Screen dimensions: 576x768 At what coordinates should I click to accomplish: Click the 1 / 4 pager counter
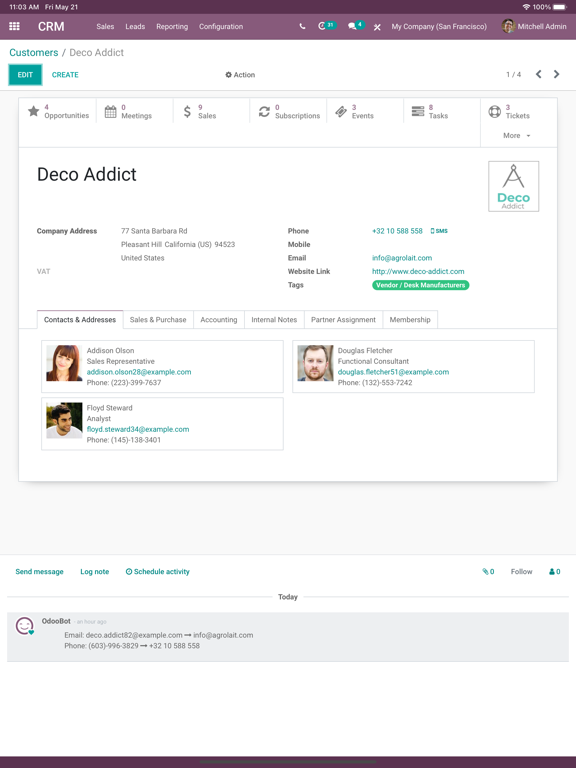pyautogui.click(x=513, y=74)
